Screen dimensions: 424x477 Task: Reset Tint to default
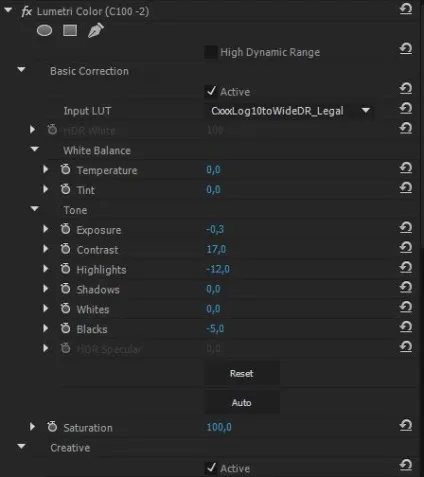pyautogui.click(x=406, y=188)
